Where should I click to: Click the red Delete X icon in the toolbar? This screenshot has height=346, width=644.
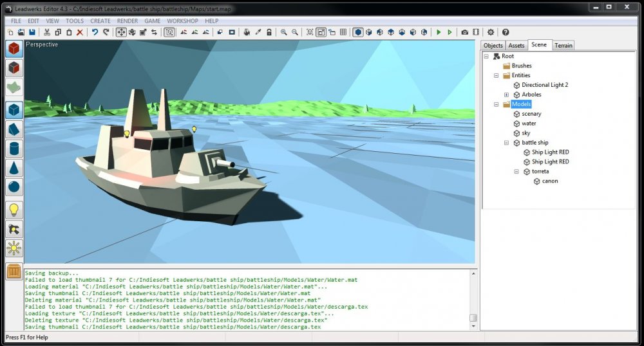pos(80,32)
